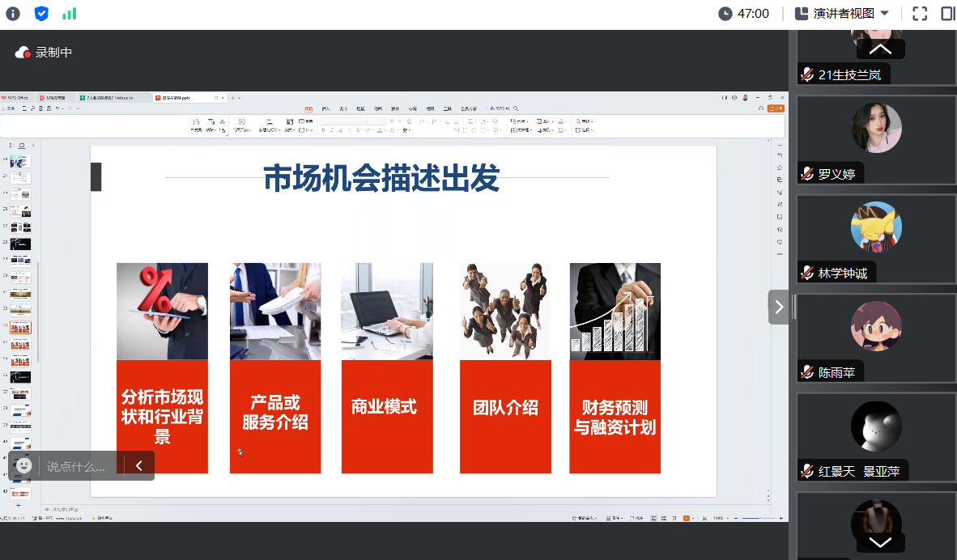Viewport: 957px width, 560px height.
Task: Click the side panel layout icon
Action: click(948, 13)
